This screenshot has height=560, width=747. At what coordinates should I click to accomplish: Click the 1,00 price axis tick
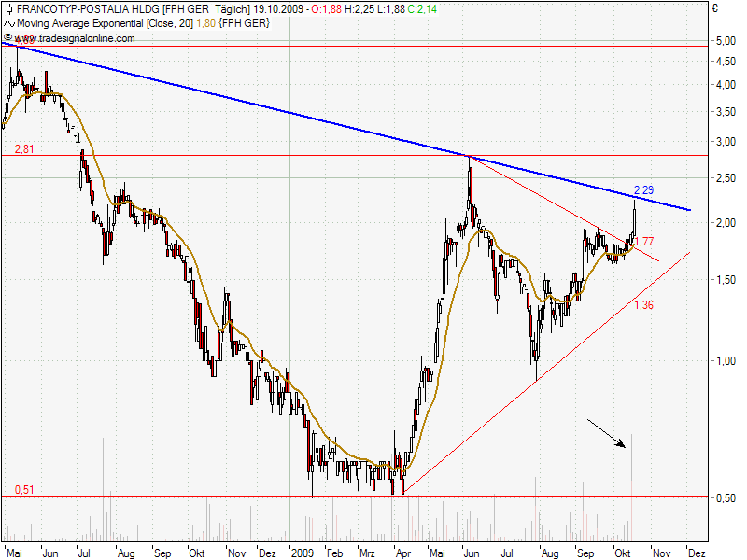tap(724, 361)
